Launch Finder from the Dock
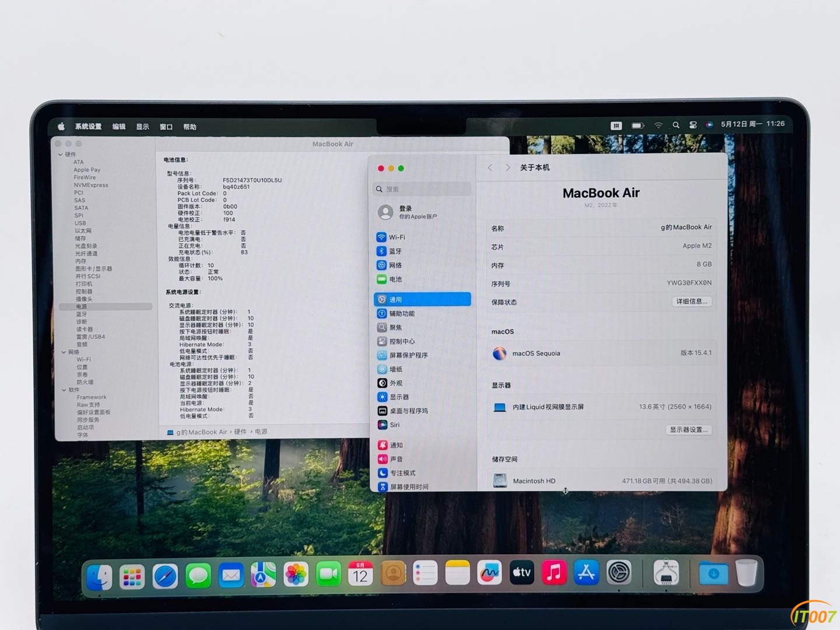Image resolution: width=840 pixels, height=630 pixels. click(99, 577)
